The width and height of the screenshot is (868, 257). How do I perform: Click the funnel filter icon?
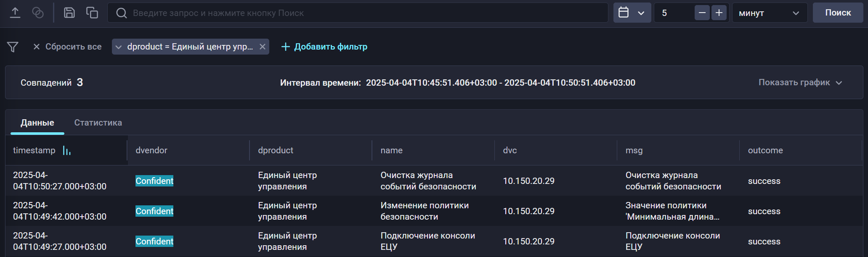[13, 47]
